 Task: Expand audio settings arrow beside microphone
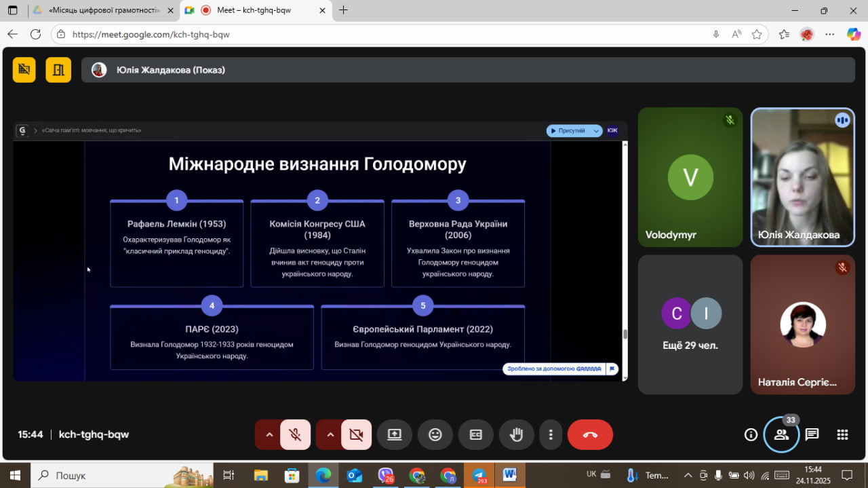coord(269,435)
